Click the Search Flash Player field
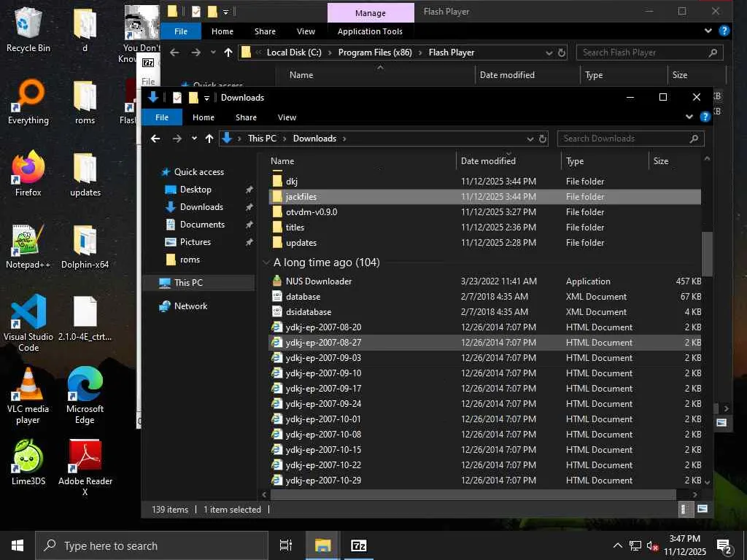This screenshot has width=747, height=560. coord(650,52)
